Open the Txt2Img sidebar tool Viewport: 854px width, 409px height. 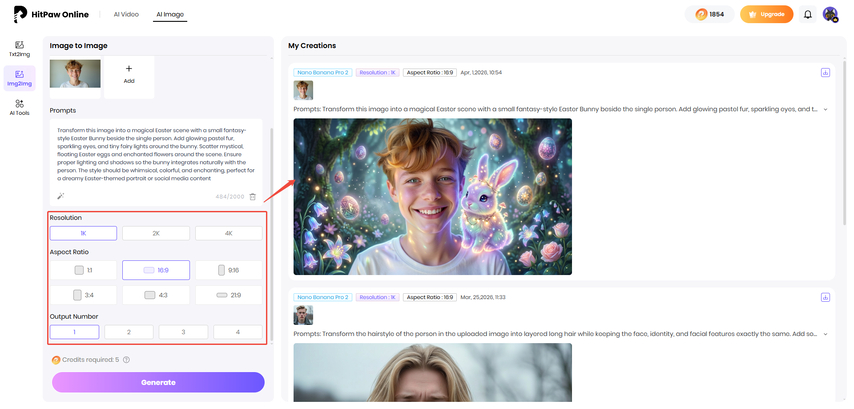click(x=19, y=48)
